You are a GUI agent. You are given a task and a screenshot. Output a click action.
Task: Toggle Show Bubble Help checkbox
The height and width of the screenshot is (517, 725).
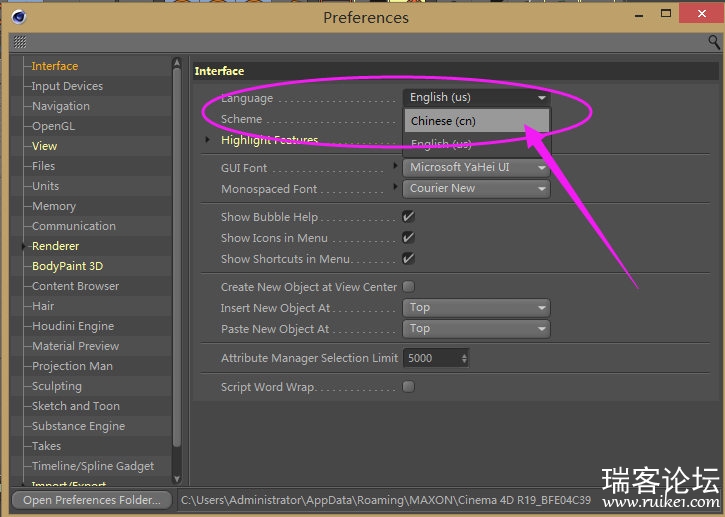[x=408, y=216]
